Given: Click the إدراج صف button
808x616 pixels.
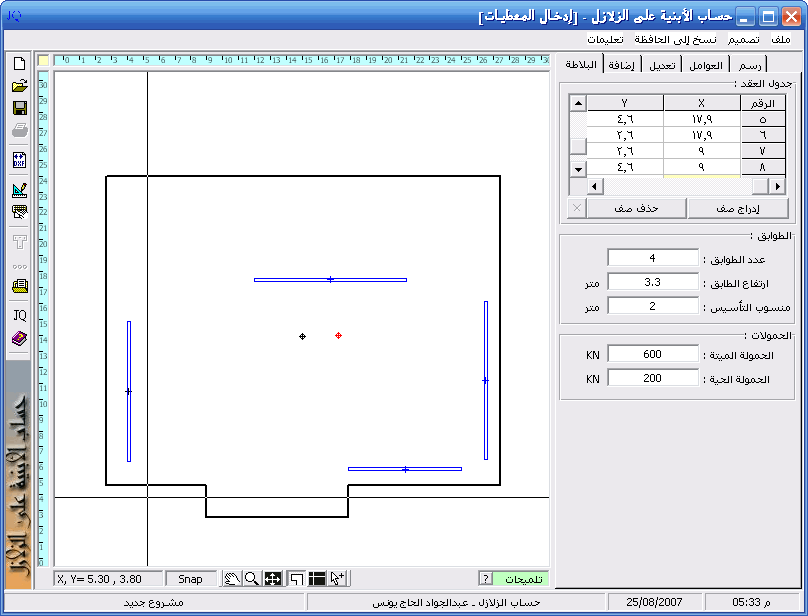Looking at the screenshot, I should (x=739, y=208).
